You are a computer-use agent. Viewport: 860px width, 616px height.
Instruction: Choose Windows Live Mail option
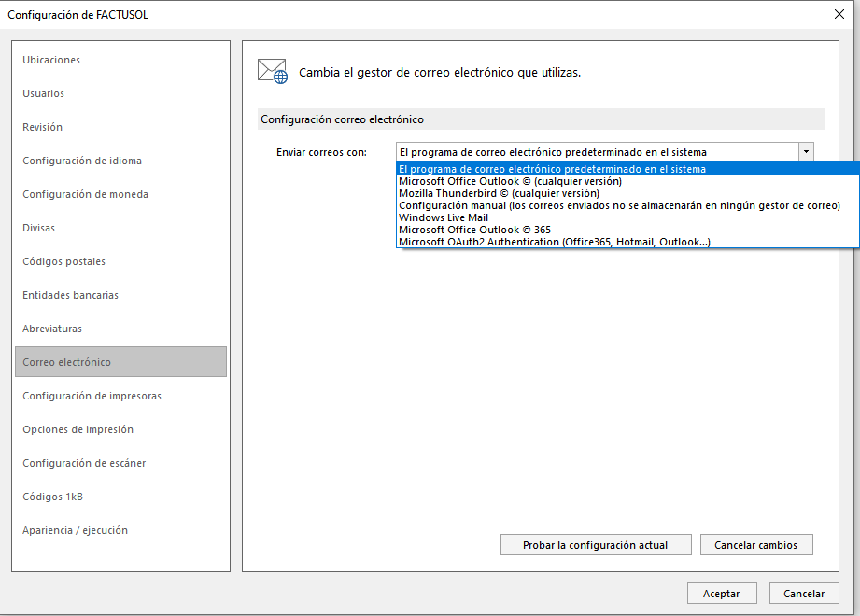(627, 217)
